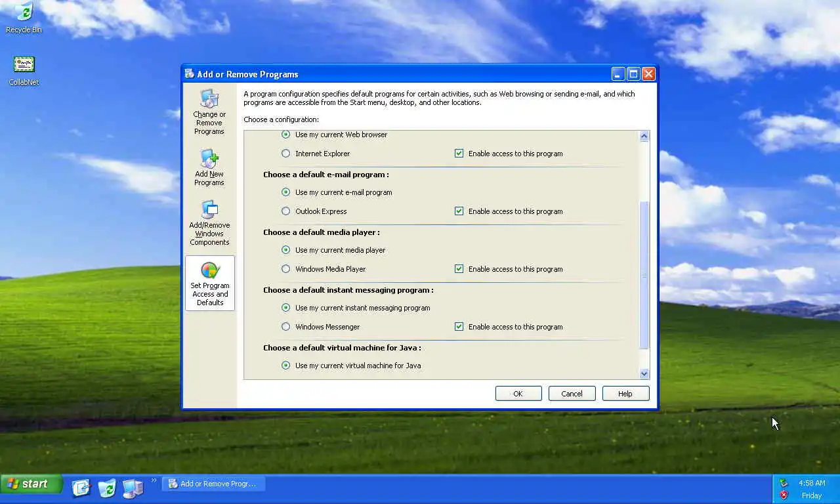840x504 pixels.
Task: Close Add or Remove Programs window
Action: point(648,74)
